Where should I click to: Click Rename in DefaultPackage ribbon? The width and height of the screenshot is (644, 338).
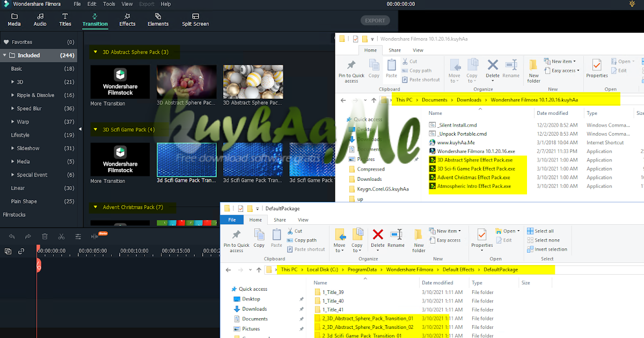396,238
